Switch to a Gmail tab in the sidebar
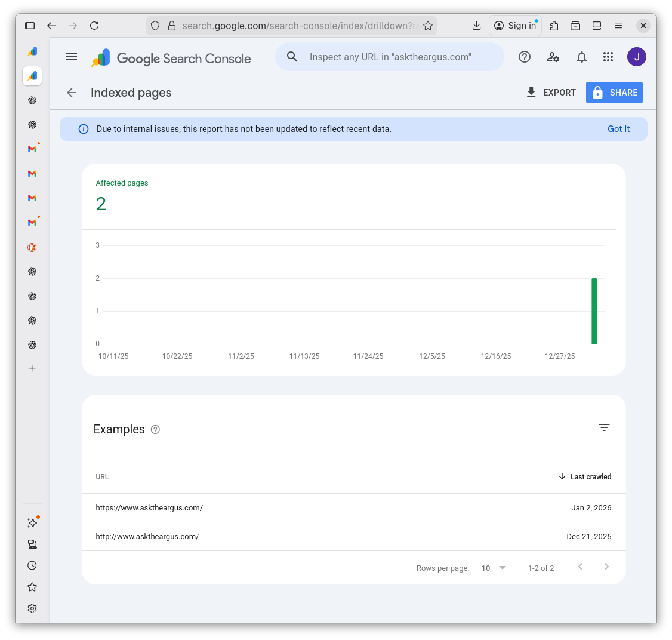Viewport: 672px width, 640px height. [32, 173]
